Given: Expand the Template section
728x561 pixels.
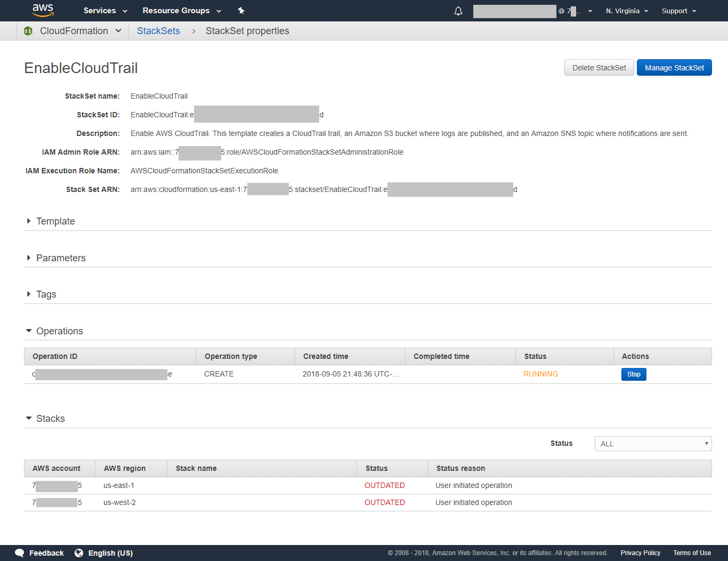Looking at the screenshot, I should (51, 221).
